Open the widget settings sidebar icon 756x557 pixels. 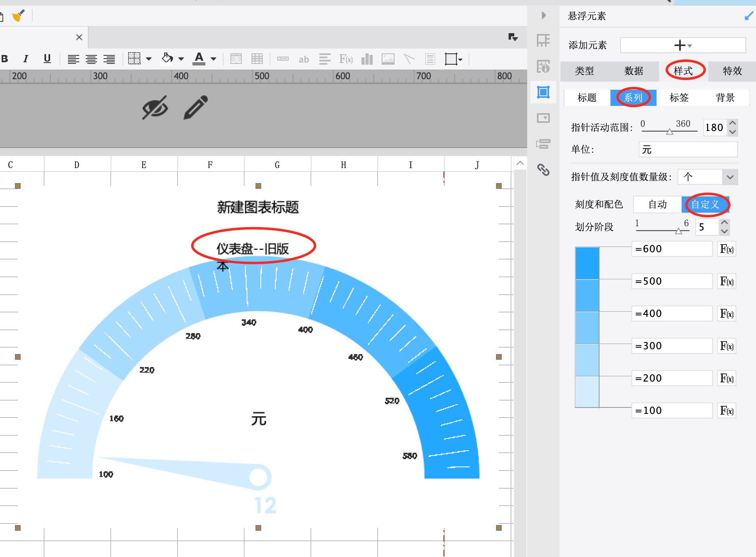pos(543,118)
